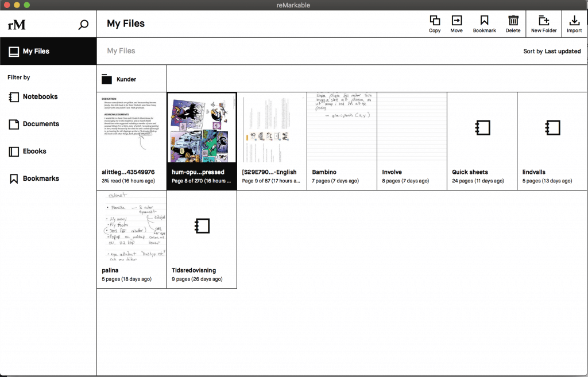Click the Bookmark icon in the toolbar

tap(484, 23)
